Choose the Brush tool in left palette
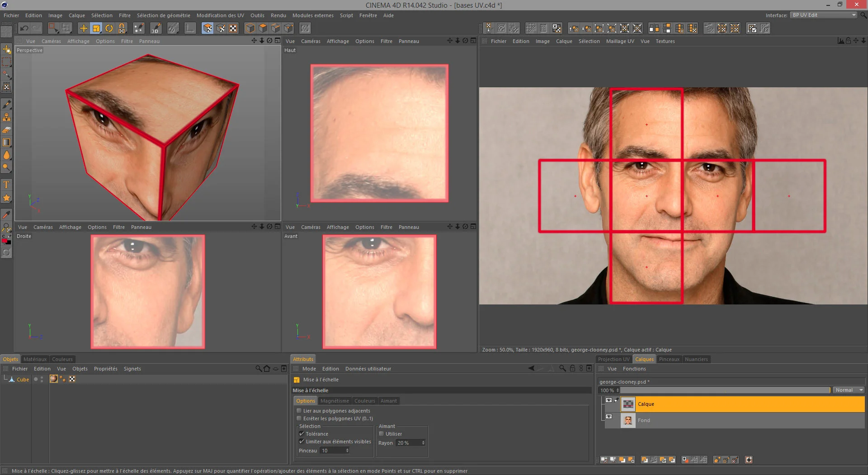 pos(6,104)
